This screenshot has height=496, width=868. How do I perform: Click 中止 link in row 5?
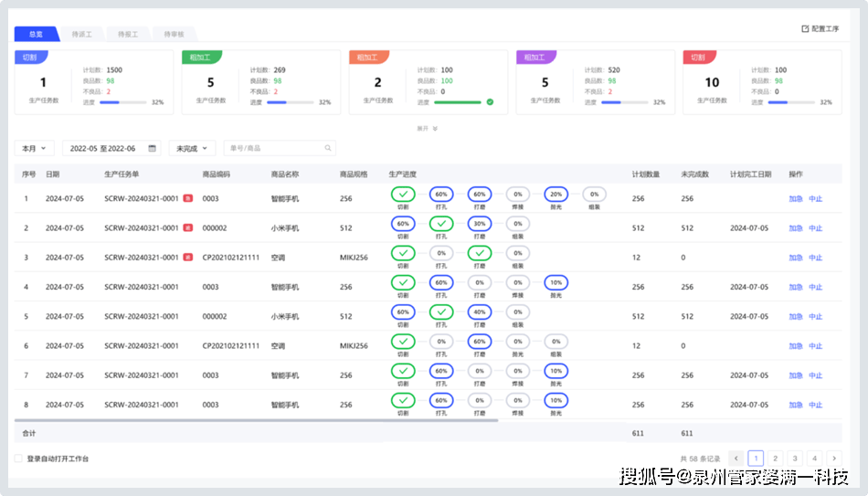(815, 317)
